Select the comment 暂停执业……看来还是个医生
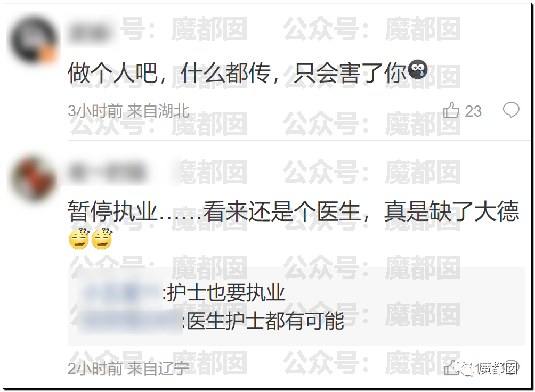This screenshot has height=392, width=535. [x=214, y=211]
